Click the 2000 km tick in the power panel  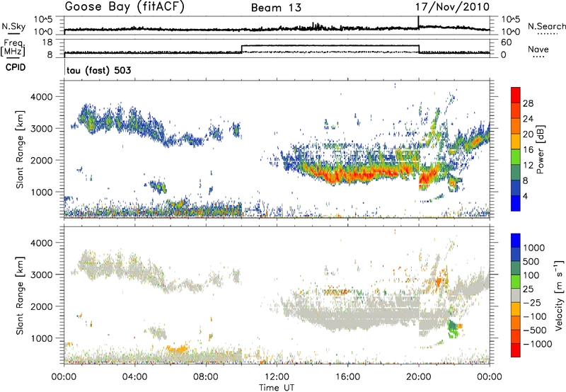point(41,160)
